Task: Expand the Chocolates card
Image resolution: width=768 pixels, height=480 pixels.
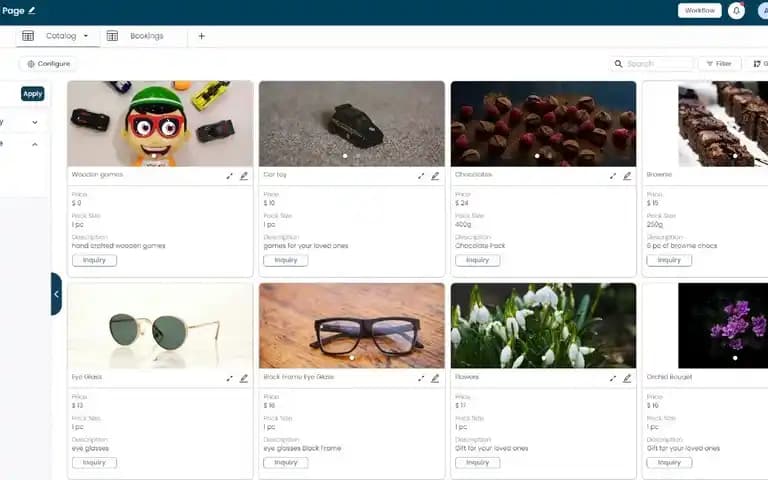Action: [613, 176]
